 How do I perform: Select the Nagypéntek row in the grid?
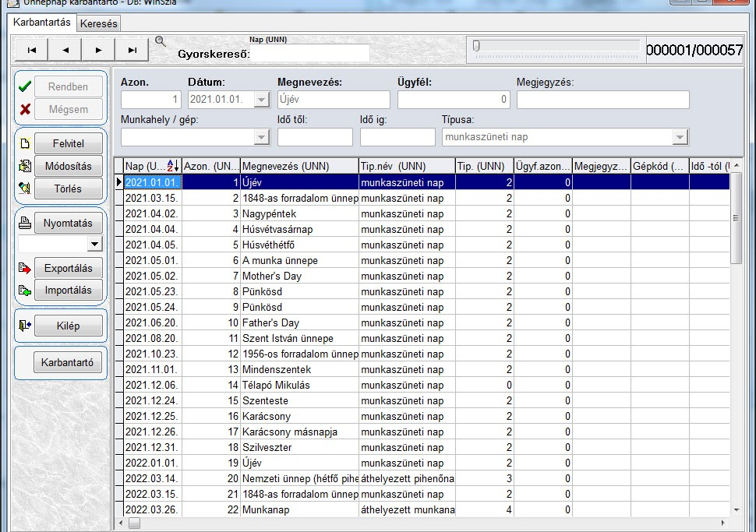[422, 213]
